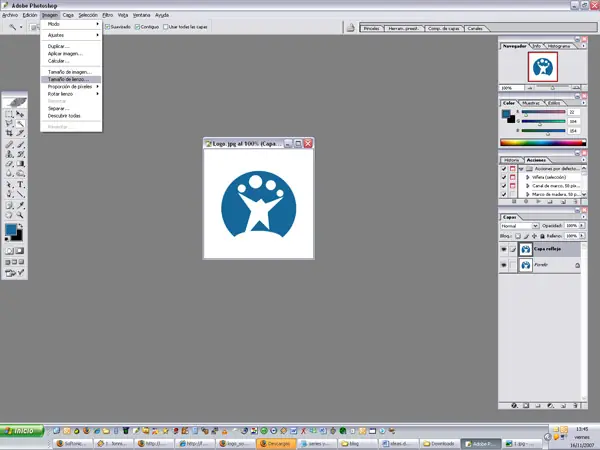Select the Rectangular Marquee tool
Viewport: 600px width, 450px height.
point(9,114)
